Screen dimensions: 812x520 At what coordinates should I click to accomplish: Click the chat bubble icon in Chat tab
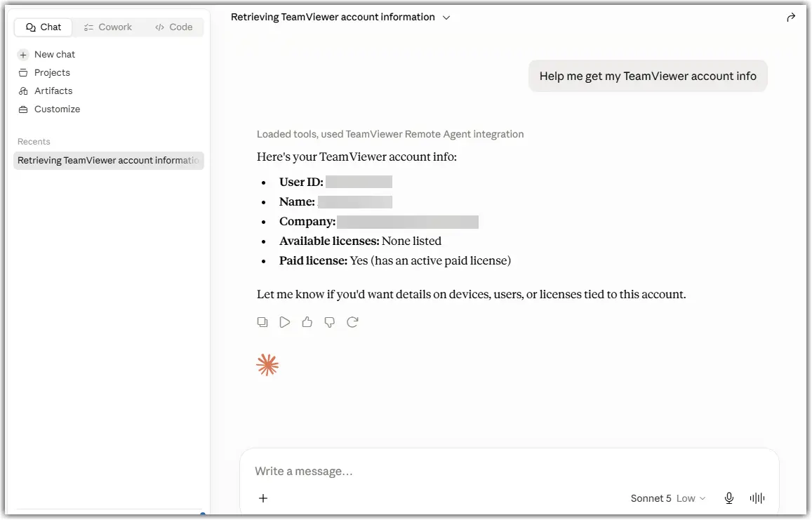tap(31, 27)
